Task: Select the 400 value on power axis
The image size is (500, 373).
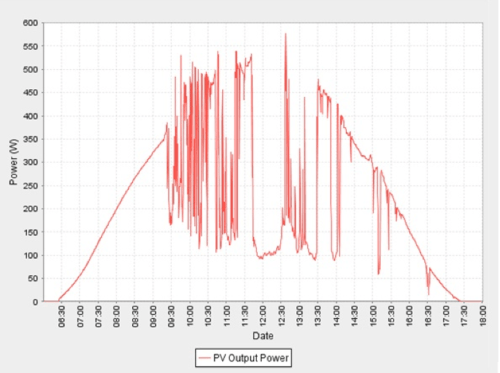Action: click(x=31, y=116)
